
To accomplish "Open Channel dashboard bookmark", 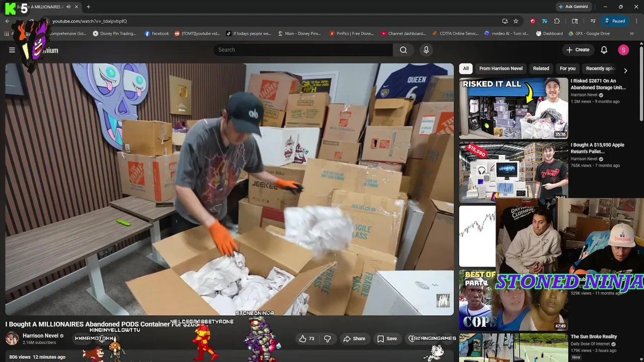I will [x=404, y=34].
